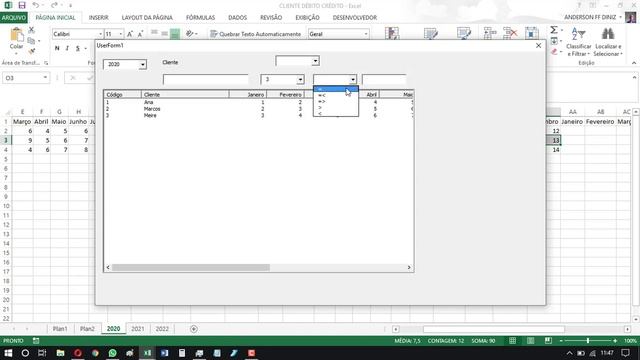Click the value text field right of operator combo
This screenshot has height=360, width=640.
pyautogui.click(x=384, y=79)
